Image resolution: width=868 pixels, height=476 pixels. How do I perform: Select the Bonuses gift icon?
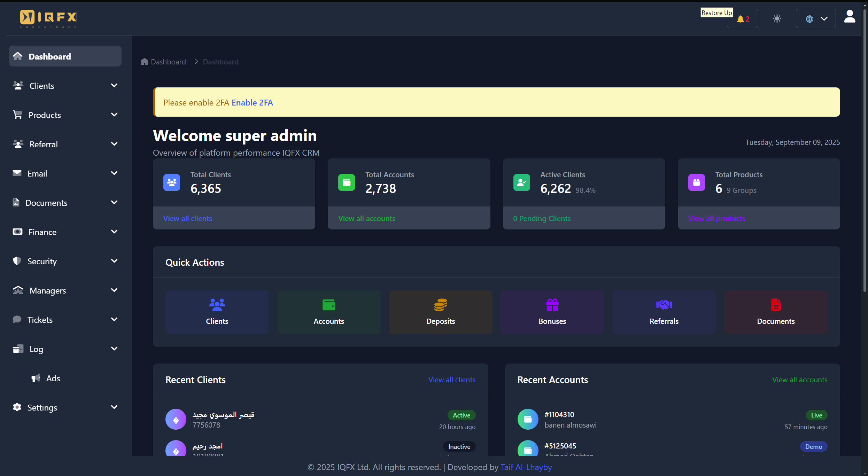click(x=552, y=304)
